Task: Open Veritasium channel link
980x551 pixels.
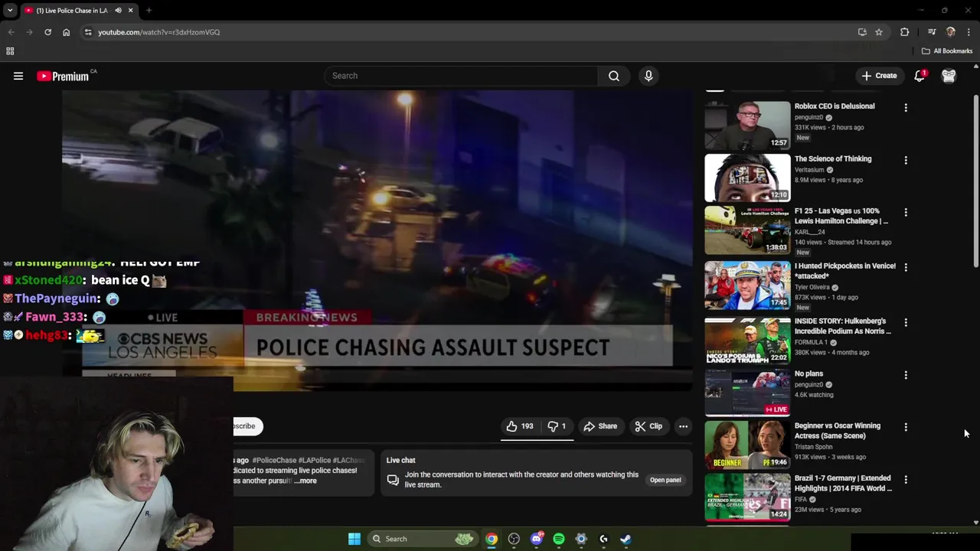Action: click(x=809, y=170)
